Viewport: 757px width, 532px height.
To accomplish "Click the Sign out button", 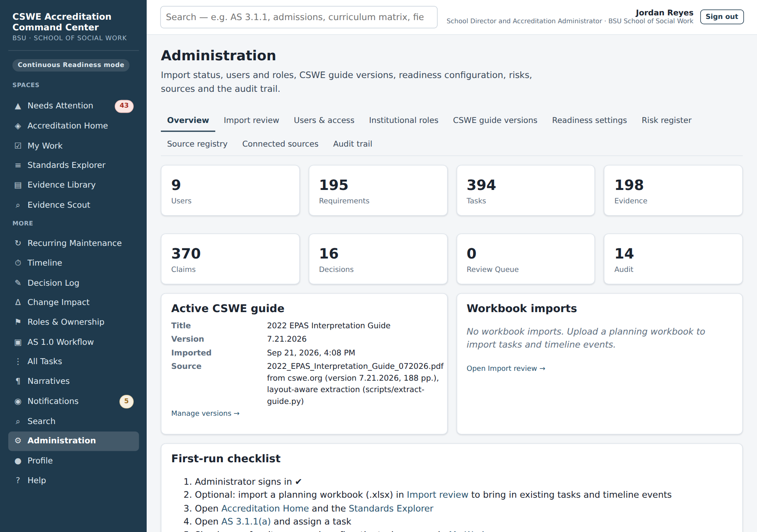I will click(x=722, y=17).
